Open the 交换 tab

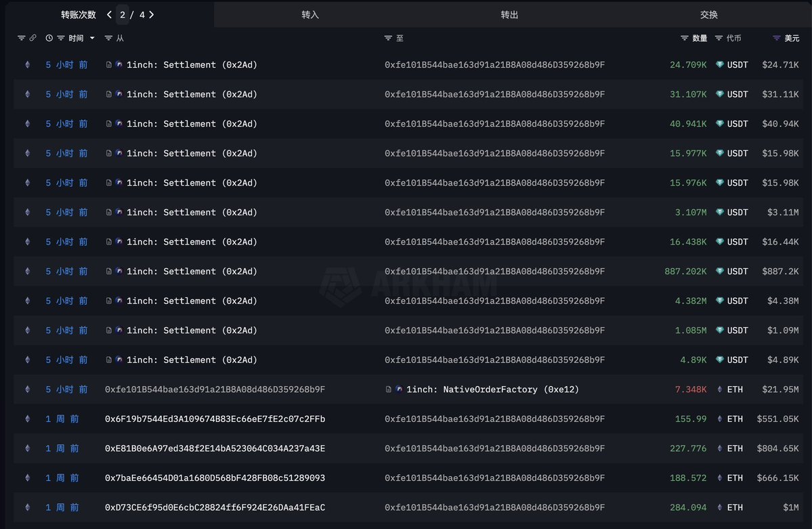(709, 14)
